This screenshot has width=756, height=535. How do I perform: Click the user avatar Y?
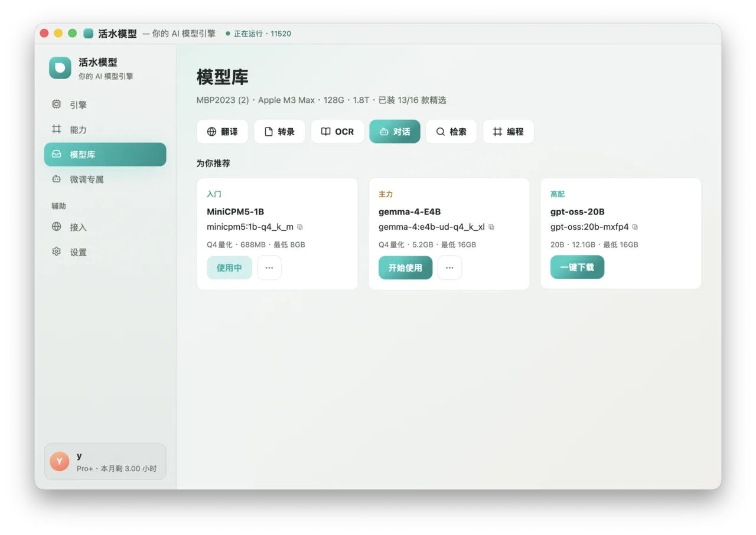(60, 462)
